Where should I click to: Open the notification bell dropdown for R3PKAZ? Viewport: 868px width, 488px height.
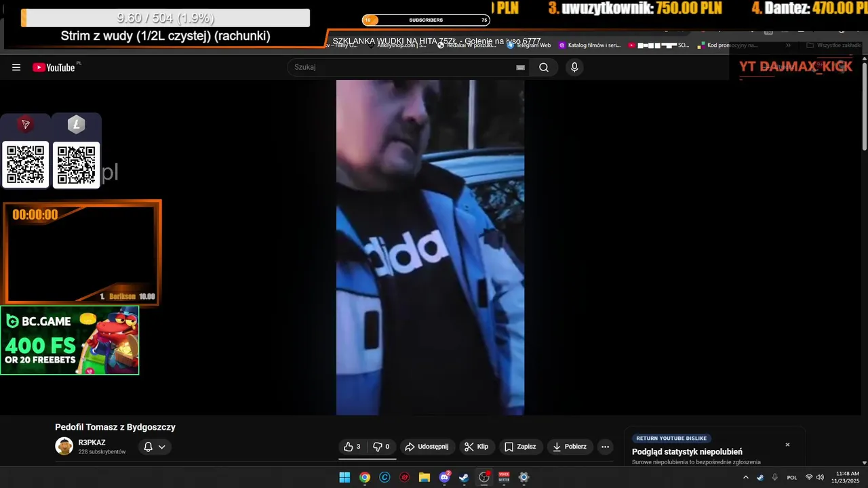click(x=155, y=447)
